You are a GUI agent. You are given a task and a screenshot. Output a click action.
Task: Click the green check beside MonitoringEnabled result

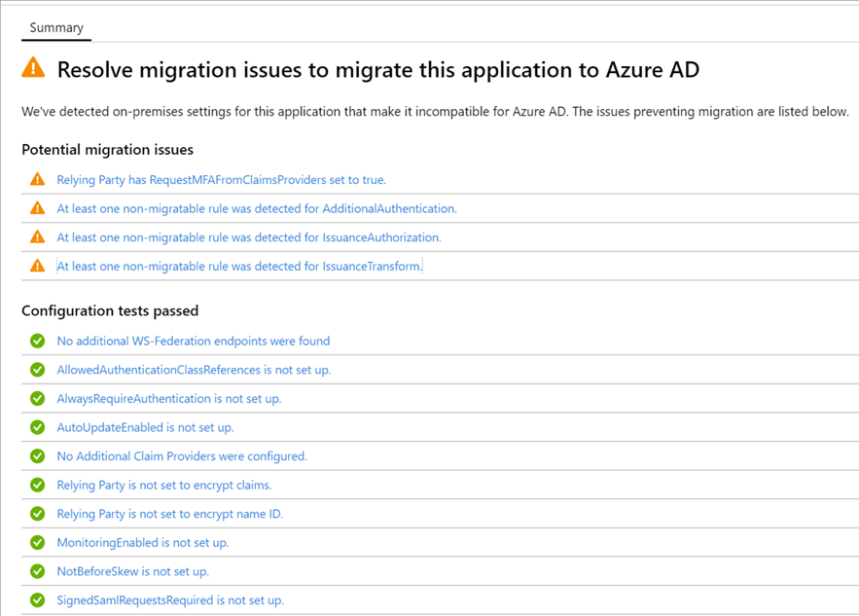(x=37, y=542)
